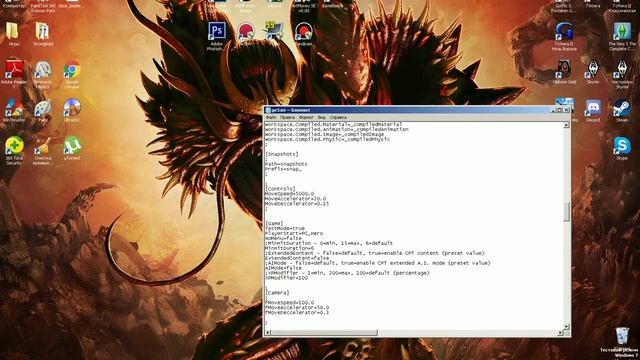This screenshot has width=640, height=360.
Task: Click the horizontal scrollbar right arrow
Action: [x=560, y=333]
